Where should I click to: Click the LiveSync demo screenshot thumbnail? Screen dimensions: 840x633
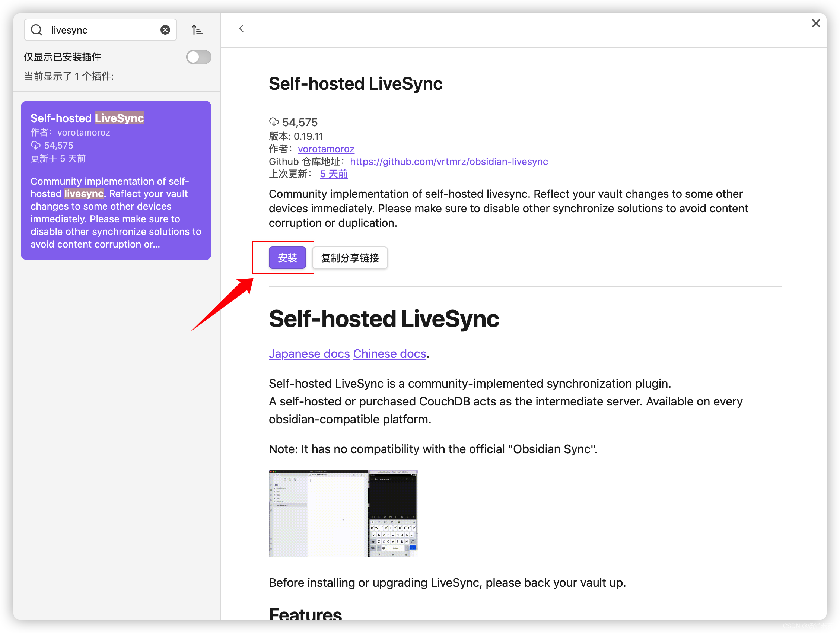pos(343,513)
